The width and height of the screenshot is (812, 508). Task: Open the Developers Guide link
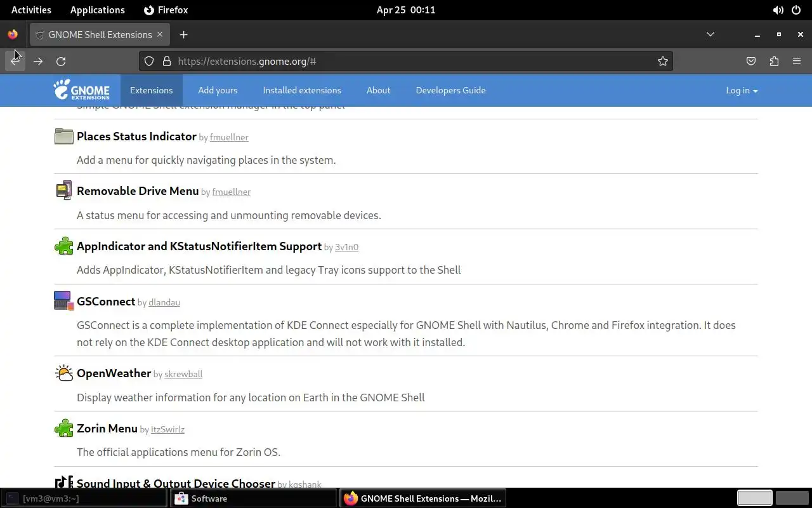point(450,90)
